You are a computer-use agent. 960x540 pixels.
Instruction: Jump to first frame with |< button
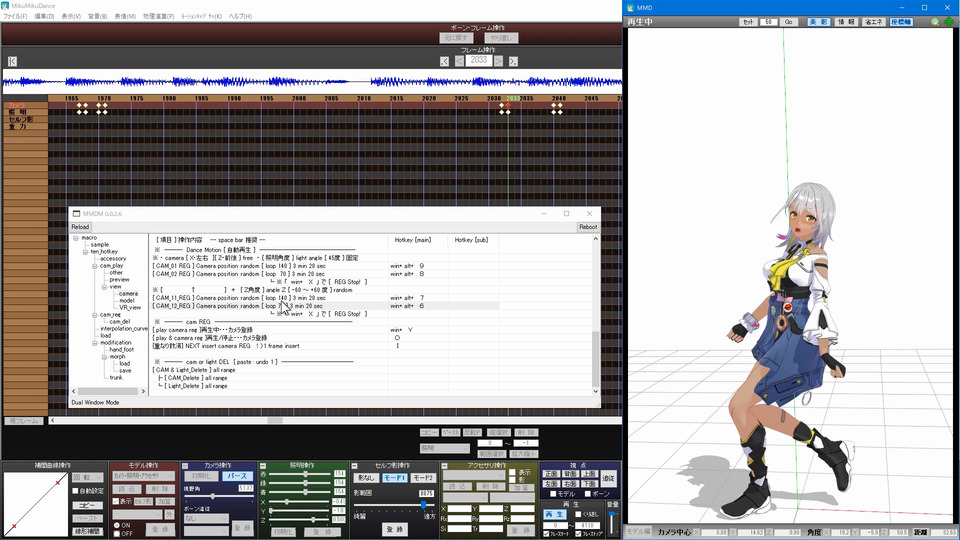pyautogui.click(x=12, y=61)
